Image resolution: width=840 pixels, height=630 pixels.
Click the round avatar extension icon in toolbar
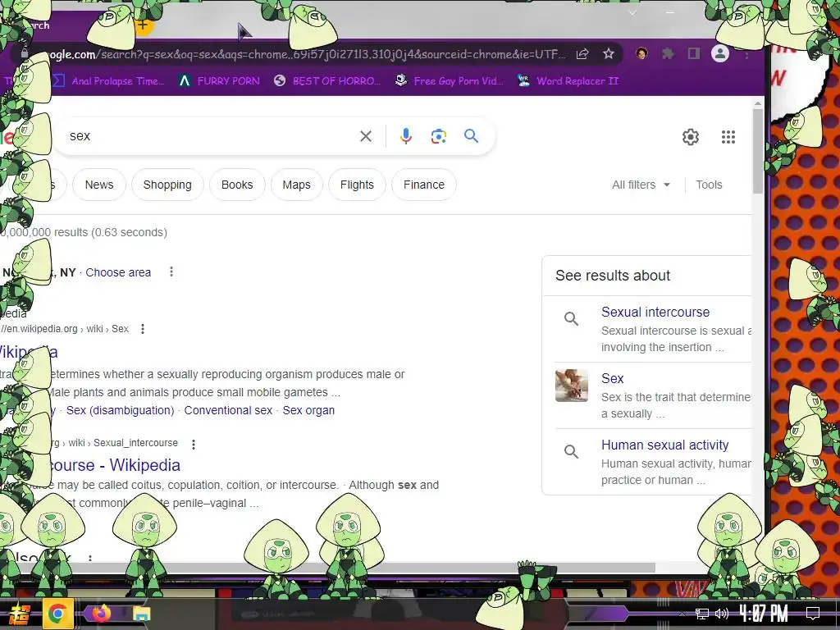(641, 53)
